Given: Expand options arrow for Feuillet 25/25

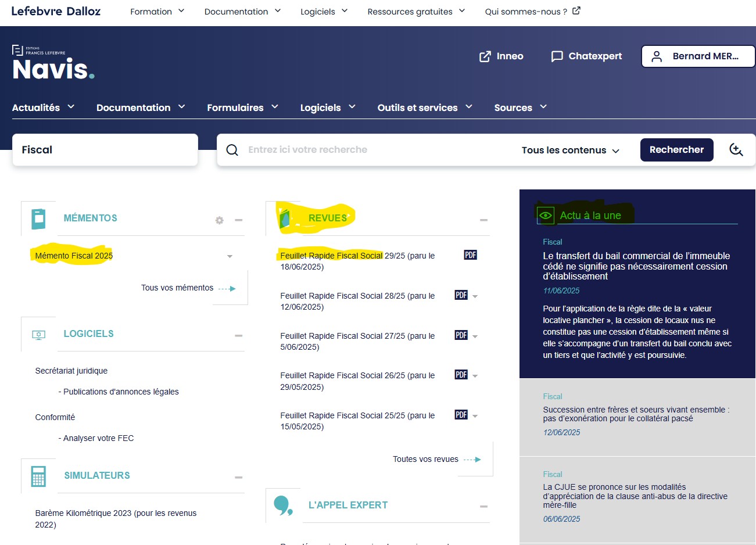Looking at the screenshot, I should click(x=475, y=416).
